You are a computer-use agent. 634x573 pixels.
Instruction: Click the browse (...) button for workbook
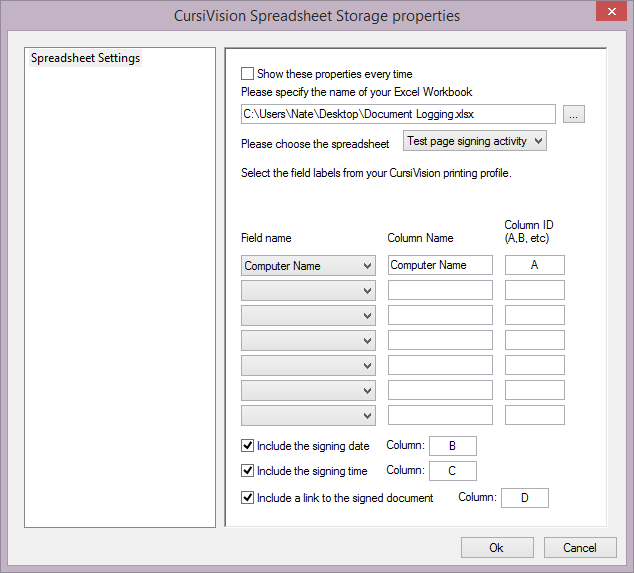(573, 114)
